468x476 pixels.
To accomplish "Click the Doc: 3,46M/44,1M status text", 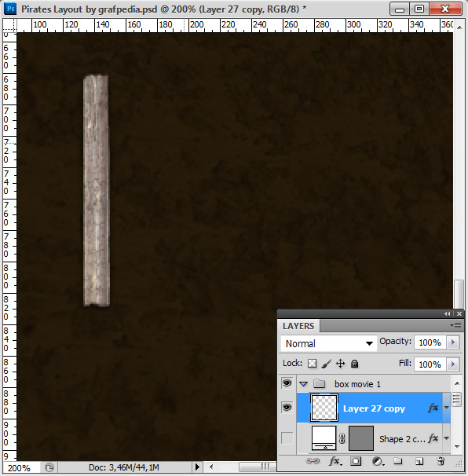I will pos(124,467).
